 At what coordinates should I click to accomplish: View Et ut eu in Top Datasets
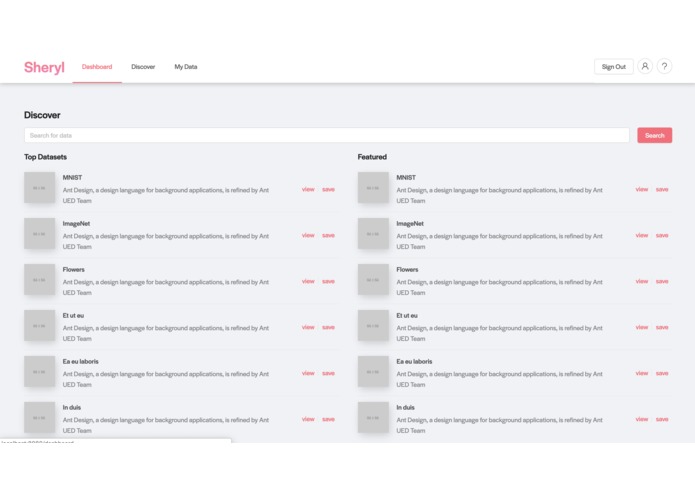[308, 328]
